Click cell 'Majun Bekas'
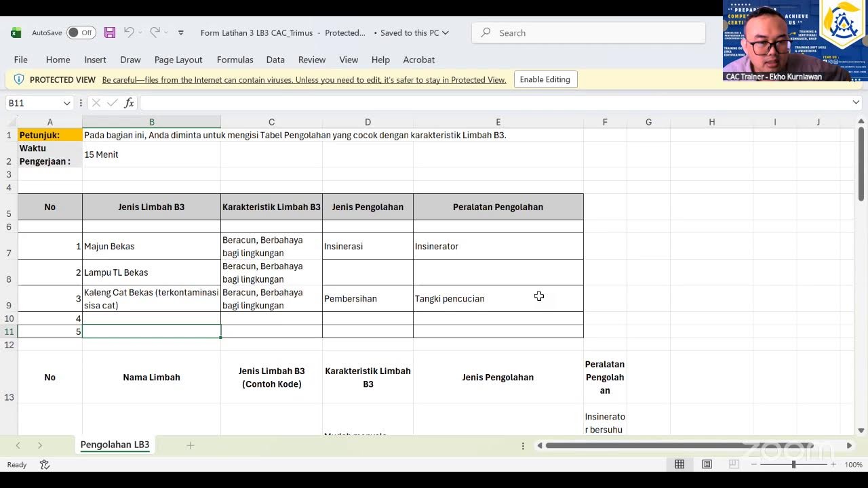This screenshot has height=488, width=868. pos(151,246)
